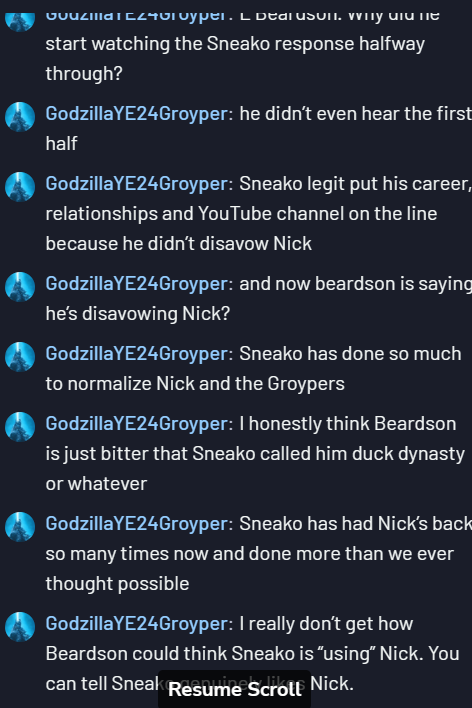The height and width of the screenshot is (708, 472).
Task: Open username link before 'I really don't get how'
Action: pyautogui.click(x=136, y=624)
